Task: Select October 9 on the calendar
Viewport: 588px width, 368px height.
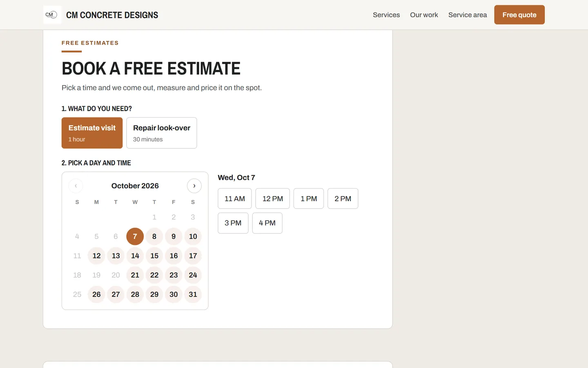Action: click(x=174, y=236)
